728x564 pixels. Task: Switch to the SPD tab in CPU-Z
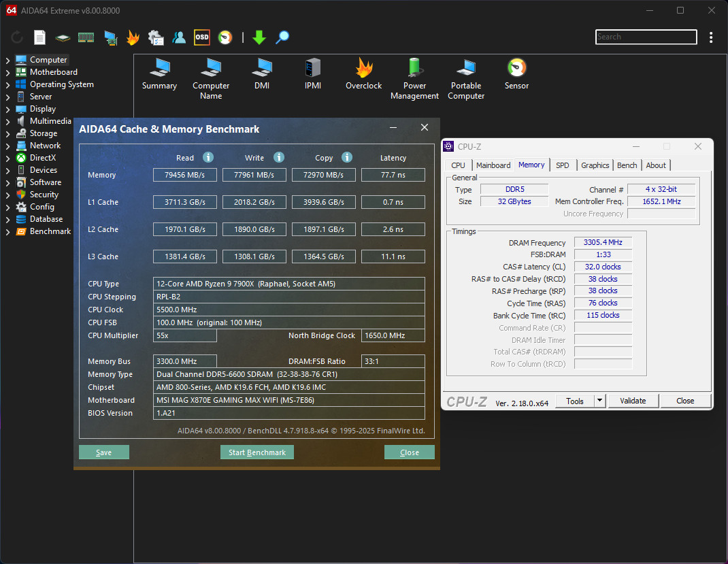562,165
